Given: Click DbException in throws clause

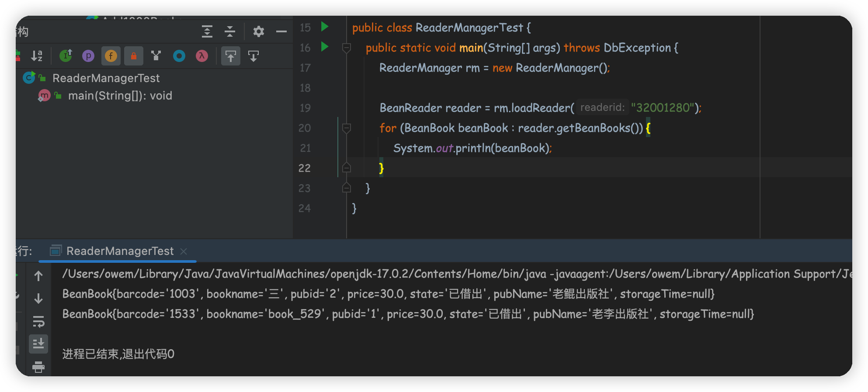Looking at the screenshot, I should (x=637, y=48).
